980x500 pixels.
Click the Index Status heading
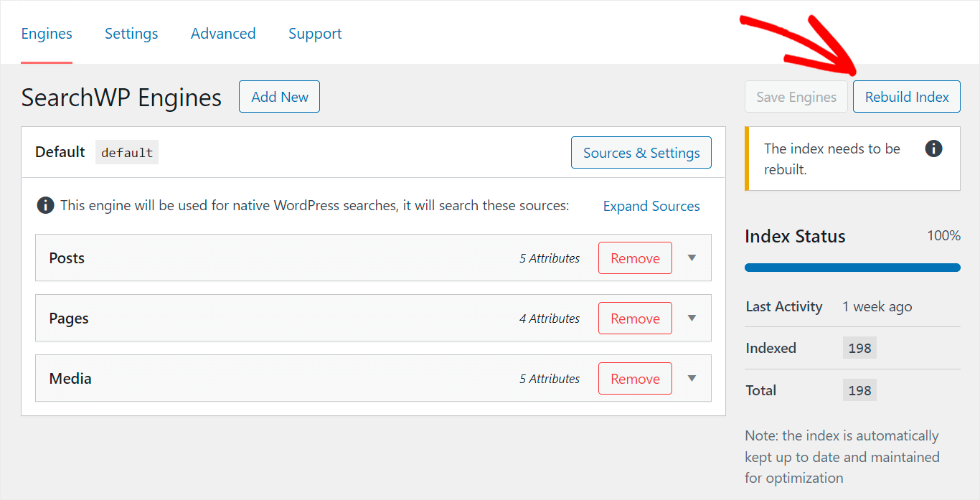[x=795, y=236]
